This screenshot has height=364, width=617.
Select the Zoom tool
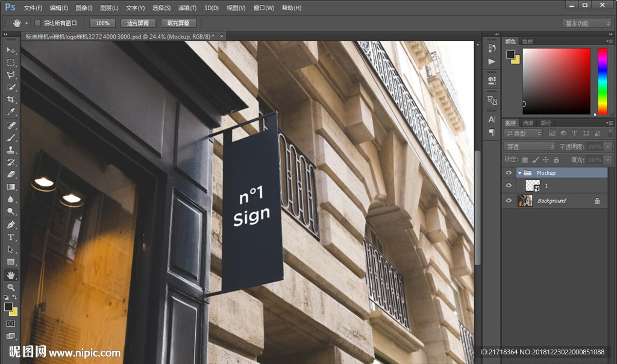pos(11,287)
